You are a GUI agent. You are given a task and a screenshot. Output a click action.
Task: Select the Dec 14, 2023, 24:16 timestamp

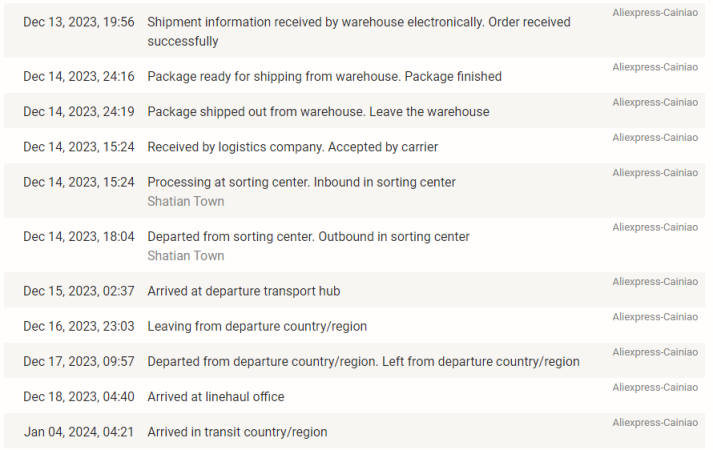coord(79,76)
